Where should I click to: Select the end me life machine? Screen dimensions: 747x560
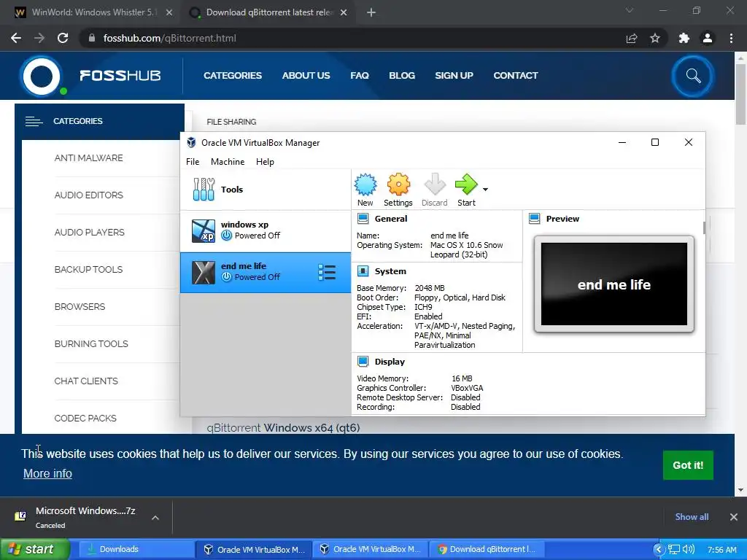pyautogui.click(x=266, y=273)
